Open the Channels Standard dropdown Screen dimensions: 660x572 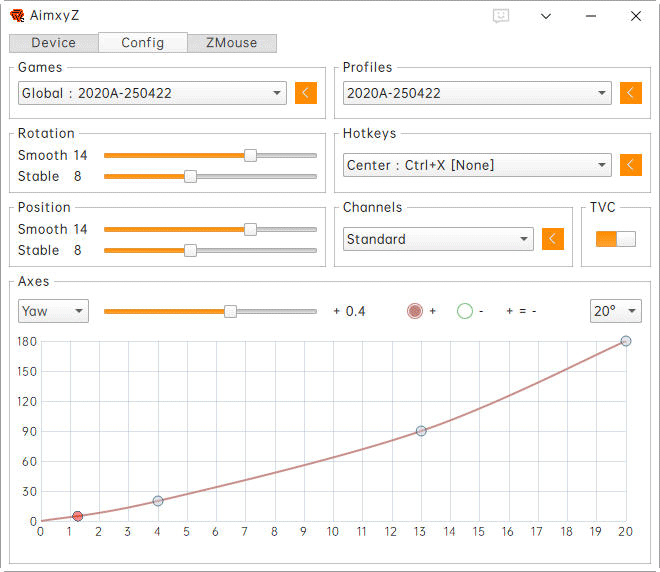tap(437, 239)
